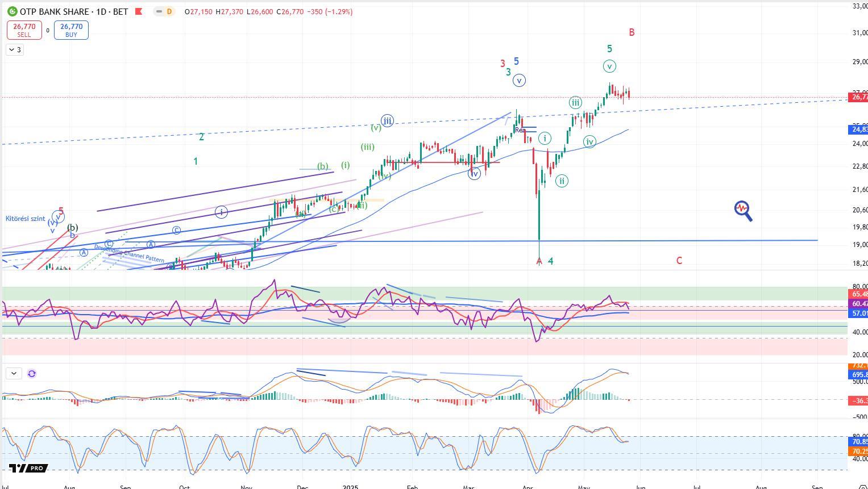Click the green 4 wave label
Viewport: 868px width, 489px height.
[x=551, y=261]
